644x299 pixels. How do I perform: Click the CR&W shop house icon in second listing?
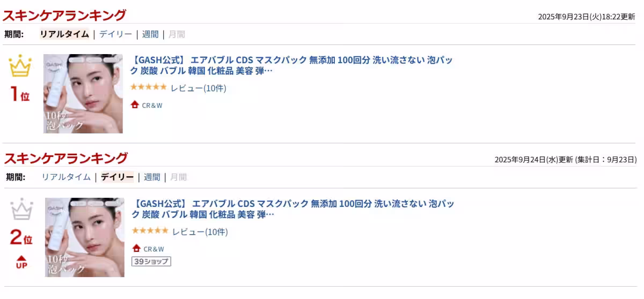[x=136, y=249]
